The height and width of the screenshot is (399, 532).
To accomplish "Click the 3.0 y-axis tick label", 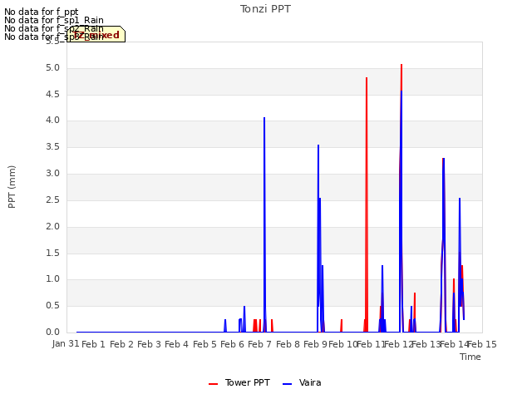I will tap(52, 174).
